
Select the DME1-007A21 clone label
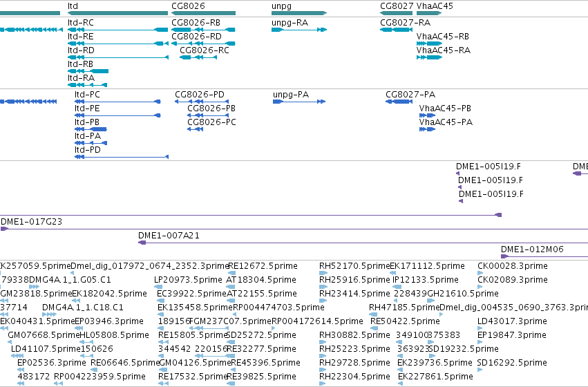pyautogui.click(x=169, y=236)
